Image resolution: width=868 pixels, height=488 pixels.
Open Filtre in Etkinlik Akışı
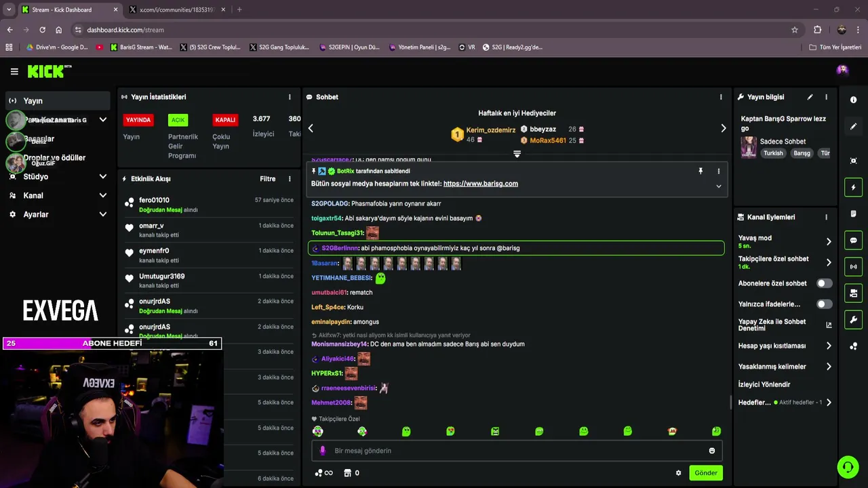pyautogui.click(x=268, y=179)
